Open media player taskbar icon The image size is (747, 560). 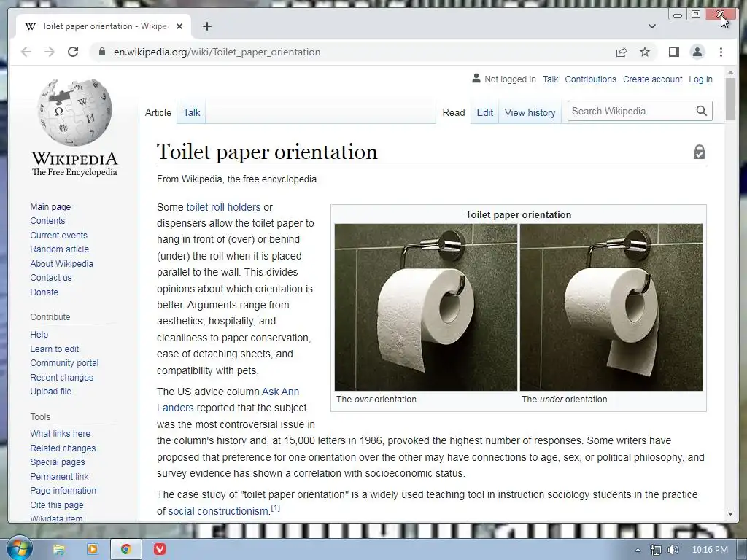[92, 550]
